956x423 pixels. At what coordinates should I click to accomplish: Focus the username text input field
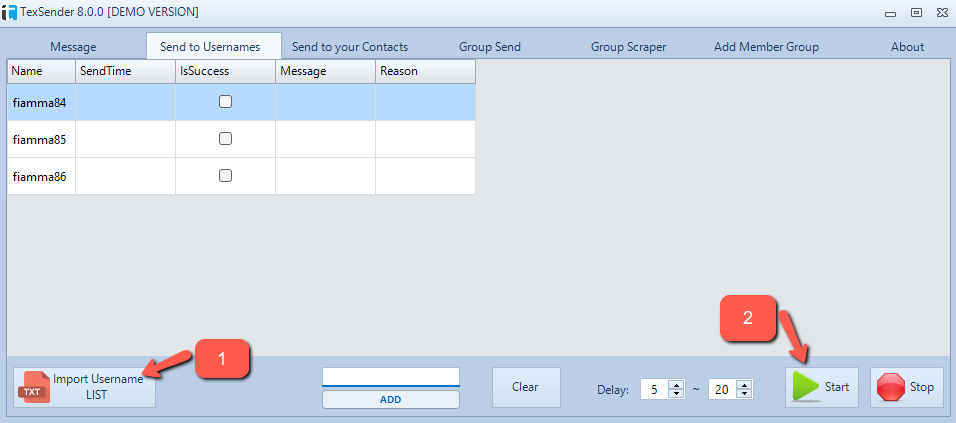click(390, 377)
